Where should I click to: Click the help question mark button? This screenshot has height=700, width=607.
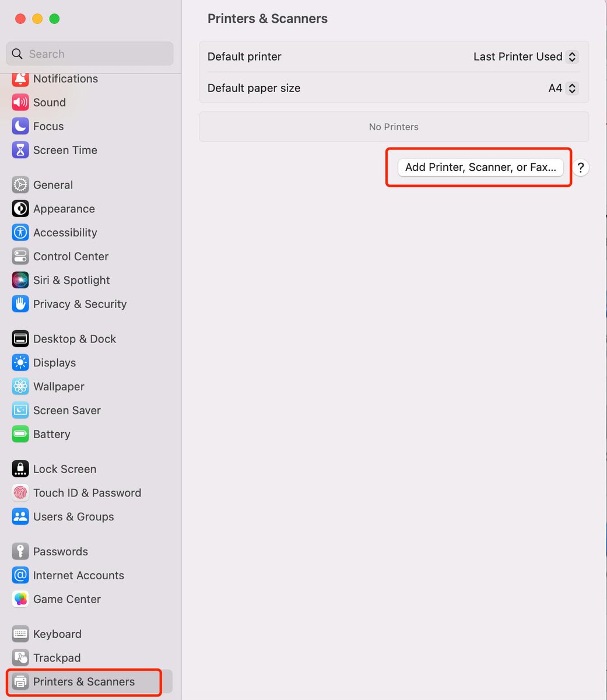pyautogui.click(x=581, y=168)
